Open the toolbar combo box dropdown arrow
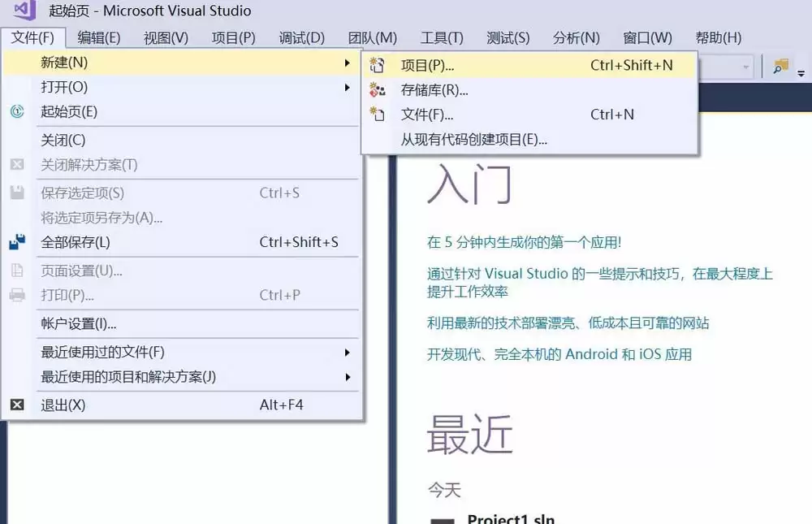 click(x=745, y=67)
